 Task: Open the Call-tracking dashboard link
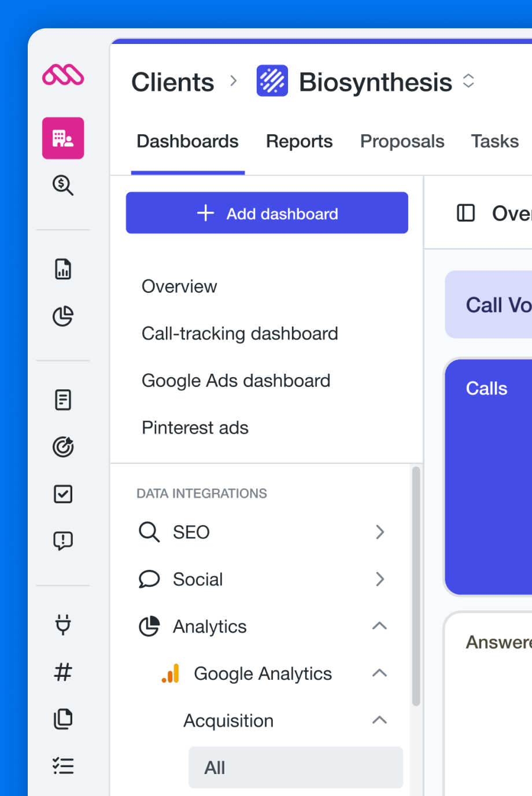(x=239, y=334)
